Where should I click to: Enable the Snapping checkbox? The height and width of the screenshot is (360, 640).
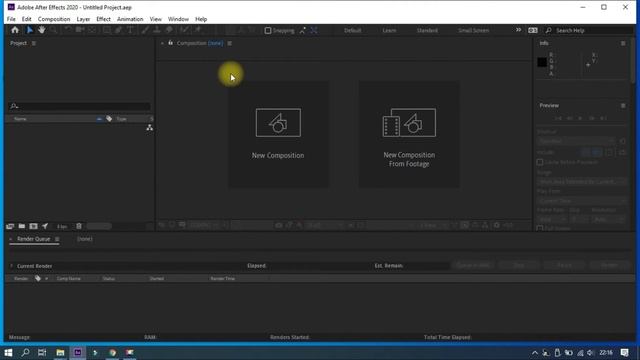tap(268, 30)
